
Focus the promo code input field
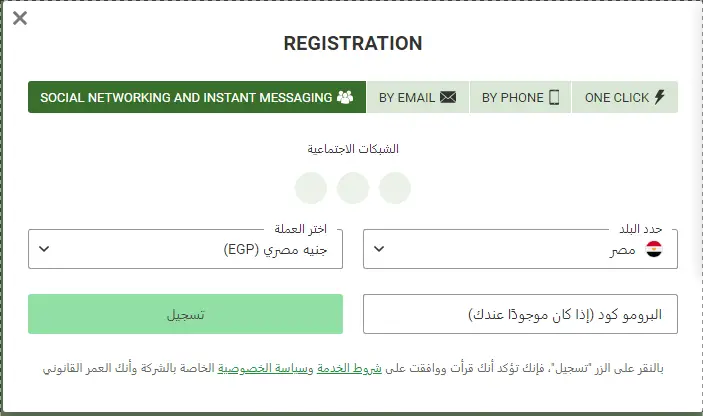(x=520, y=314)
